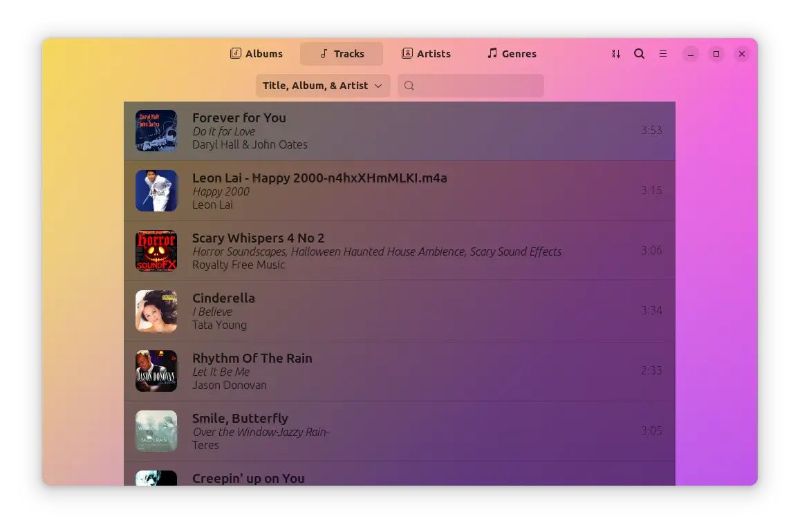Expand the Title, Album, & Artist dropdown
This screenshot has height=532, width=800.
click(x=323, y=86)
